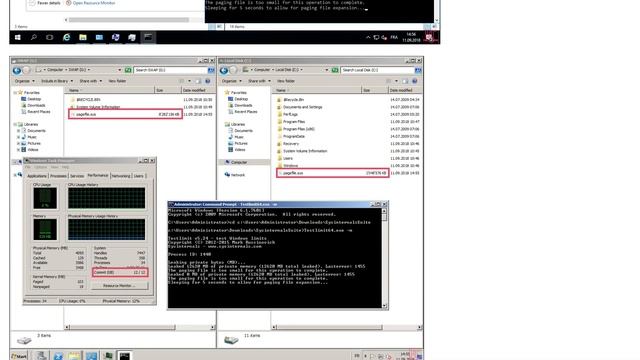Open Include in library dropdown in SWAP window
The height and width of the screenshot is (360, 640).
[x=57, y=81]
